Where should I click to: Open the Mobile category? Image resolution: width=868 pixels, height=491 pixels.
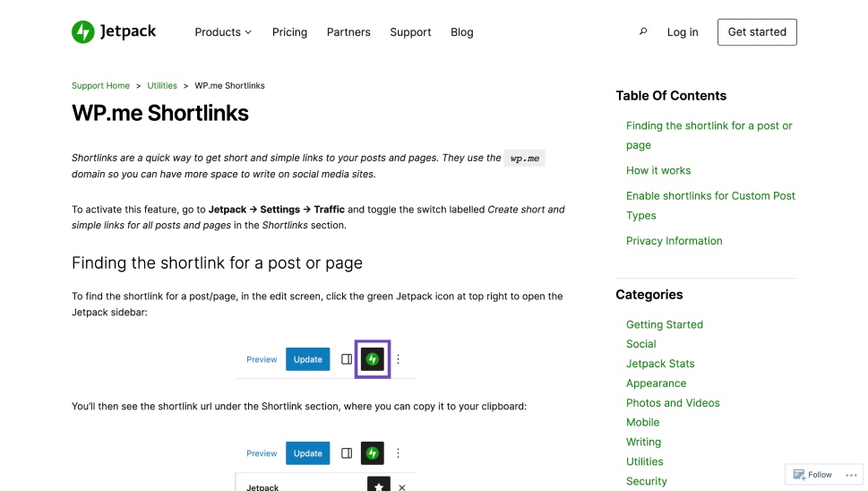[642, 422]
